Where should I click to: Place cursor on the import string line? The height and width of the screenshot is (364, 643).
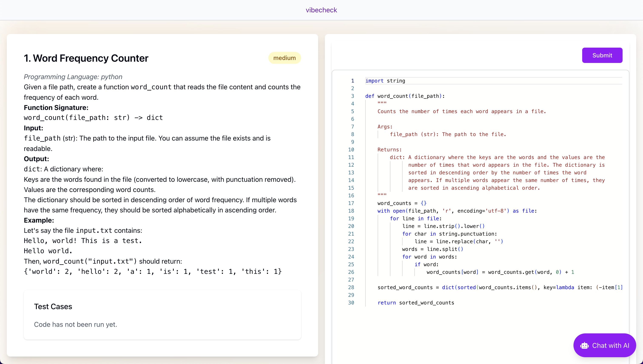click(385, 81)
